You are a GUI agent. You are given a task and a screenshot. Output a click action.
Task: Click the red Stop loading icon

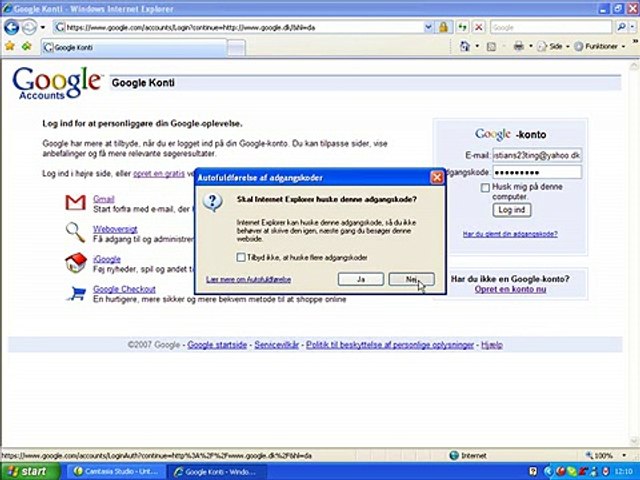click(x=479, y=27)
